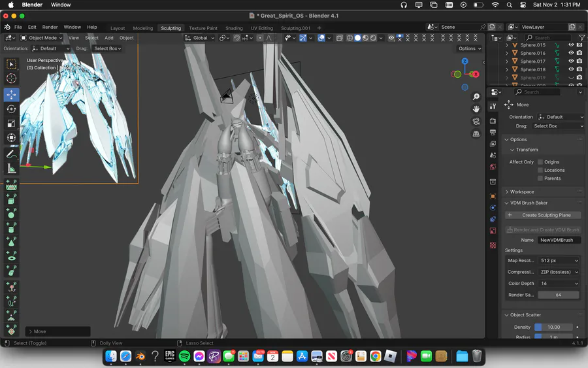
Task: Select the Add Cube primitive tool
Action: coord(11,199)
